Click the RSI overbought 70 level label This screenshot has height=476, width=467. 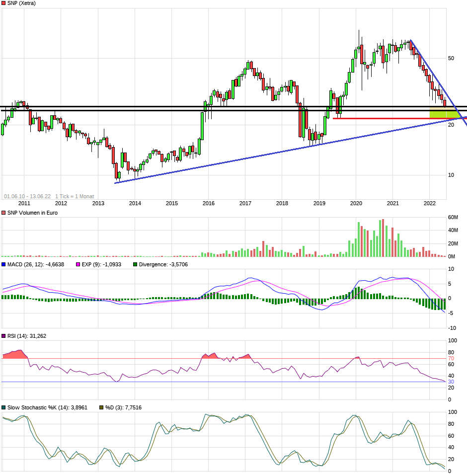(451, 358)
